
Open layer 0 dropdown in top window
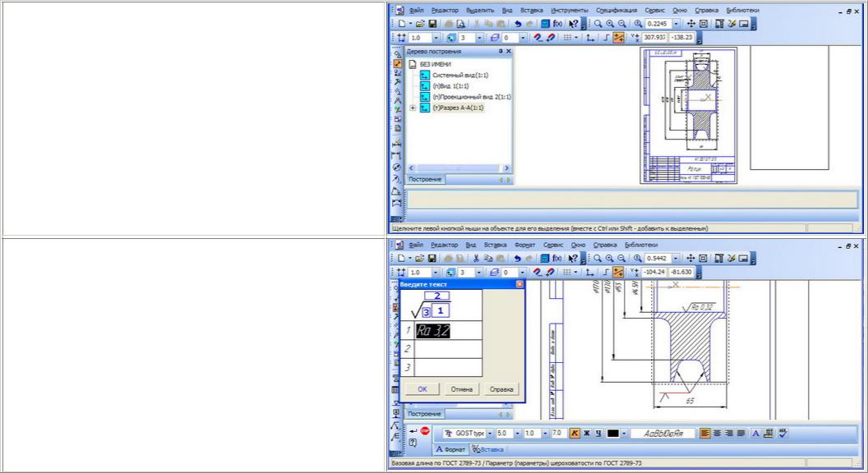523,38
